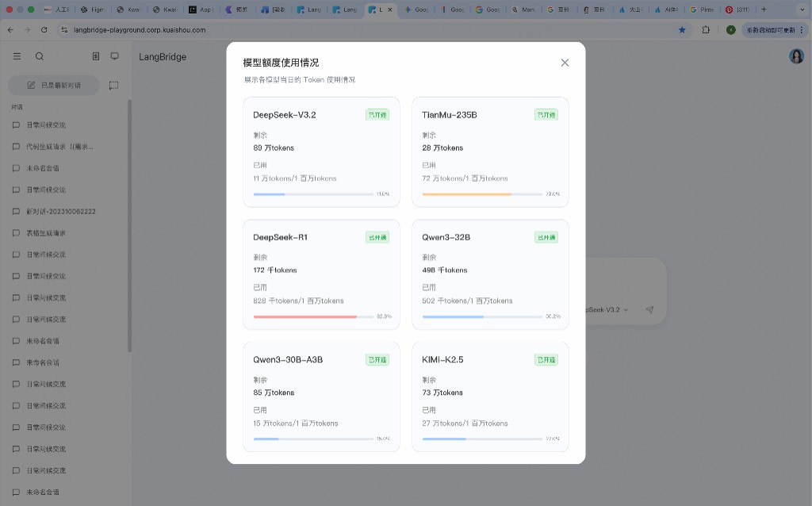Screen dimensions: 812x506
Task: Click the 已是最新对话 new chat button
Action: point(53,85)
